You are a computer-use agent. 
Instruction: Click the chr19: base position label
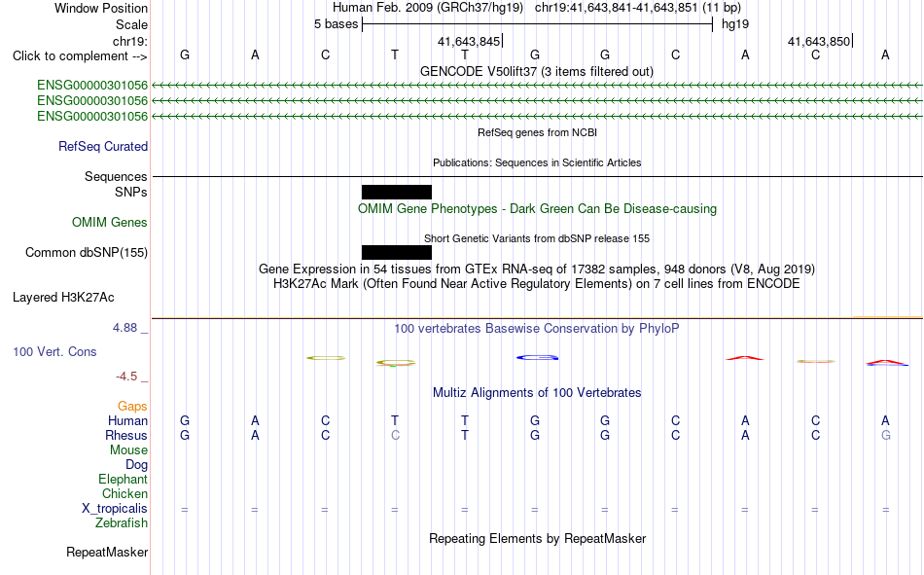(130, 41)
